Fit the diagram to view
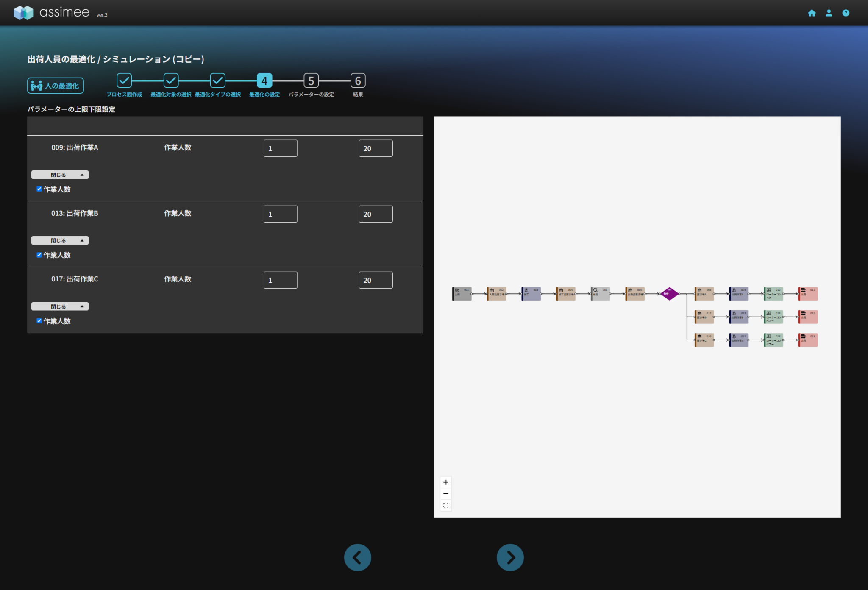 tap(446, 505)
